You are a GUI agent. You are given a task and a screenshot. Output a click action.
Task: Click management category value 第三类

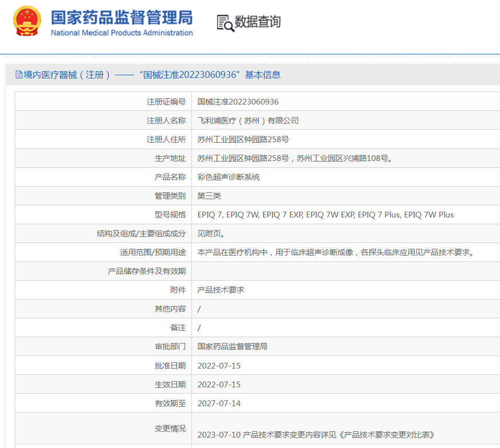coord(209,196)
